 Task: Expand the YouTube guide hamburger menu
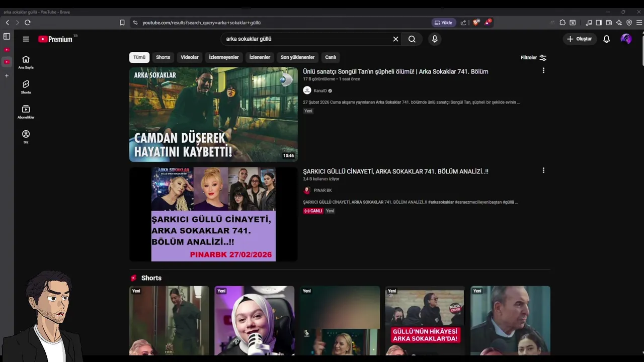pyautogui.click(x=26, y=39)
